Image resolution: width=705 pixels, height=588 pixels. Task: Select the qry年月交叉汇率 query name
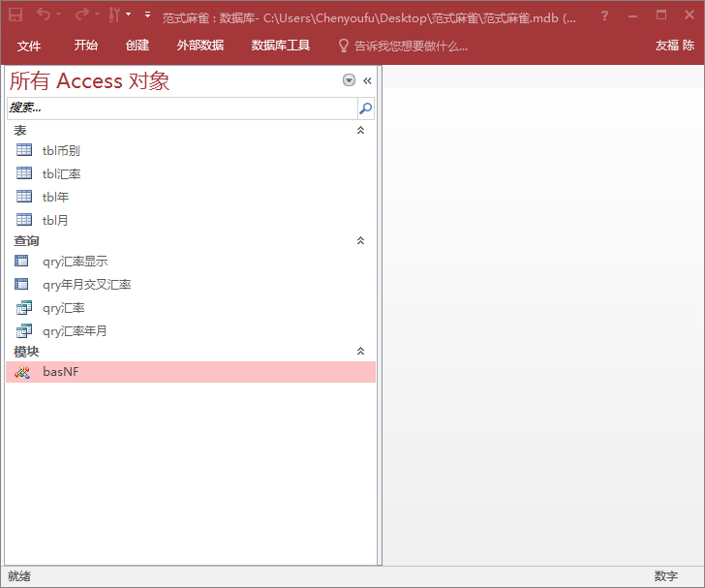[87, 285]
